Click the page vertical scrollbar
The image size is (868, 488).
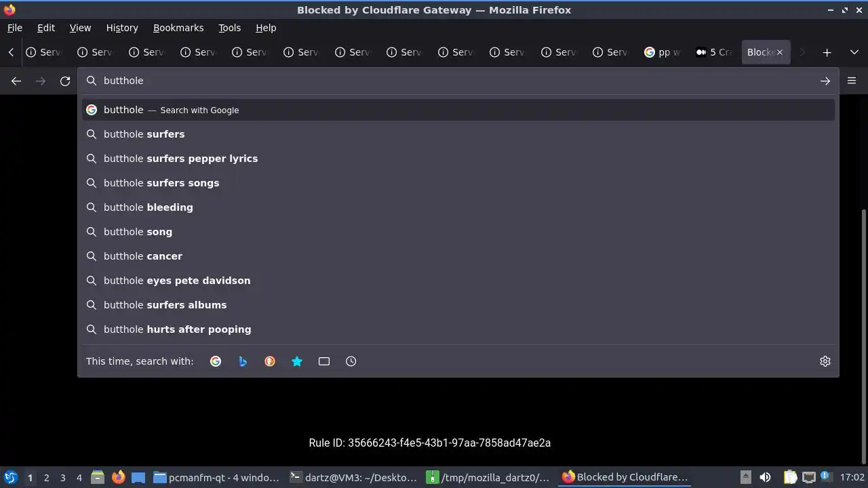pyautogui.click(x=863, y=335)
